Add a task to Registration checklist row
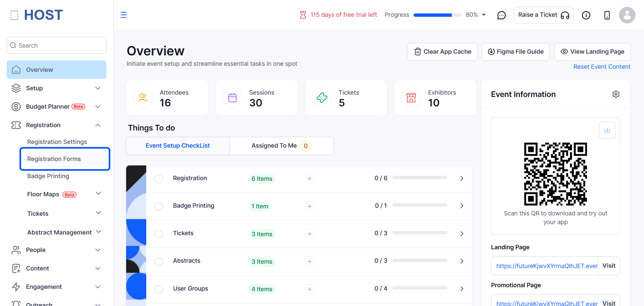Viewport: 644px width, 306px height. point(309,179)
